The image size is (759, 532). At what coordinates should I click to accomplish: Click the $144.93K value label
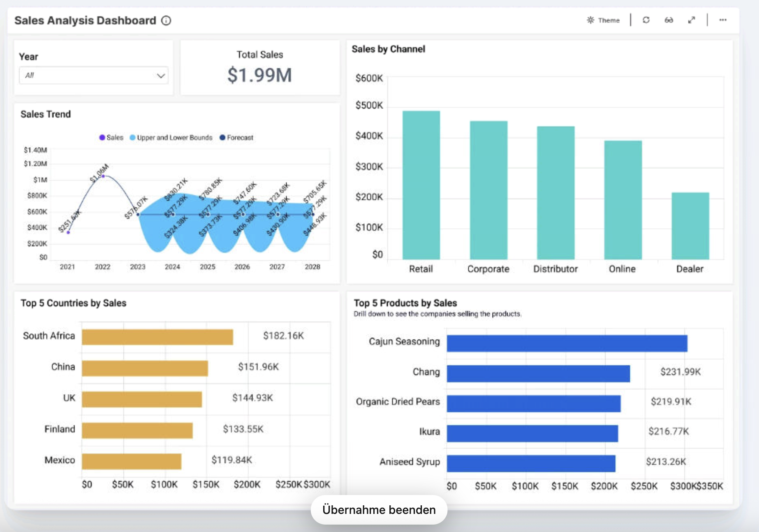[252, 398]
